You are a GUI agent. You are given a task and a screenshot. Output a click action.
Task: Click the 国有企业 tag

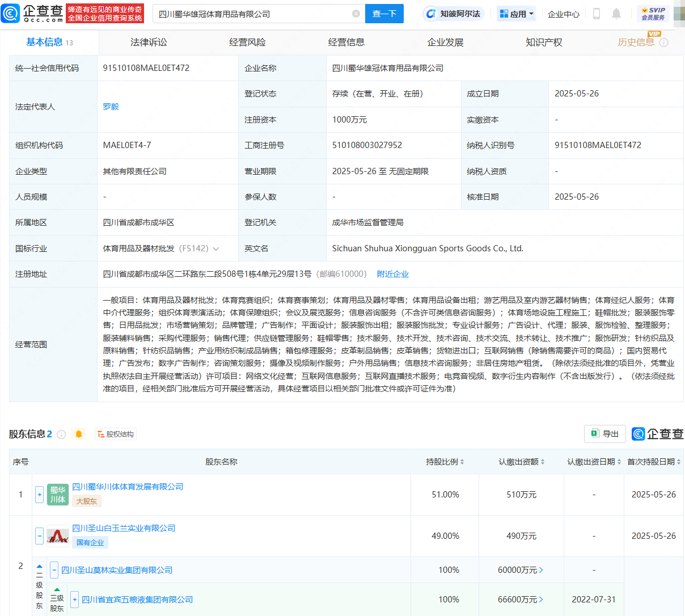click(x=90, y=543)
